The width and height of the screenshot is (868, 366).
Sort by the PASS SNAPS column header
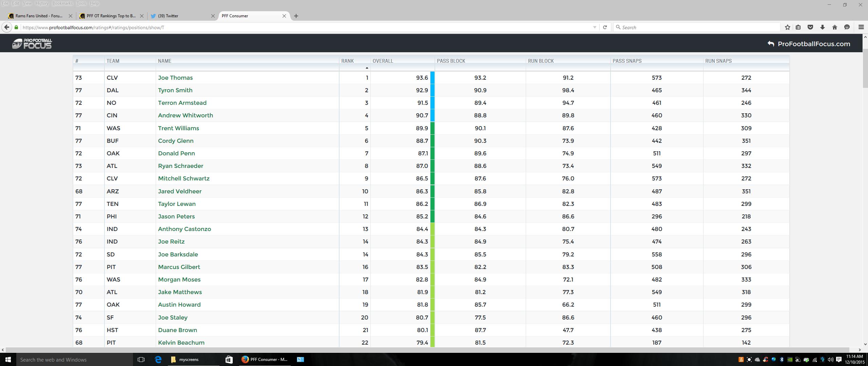coord(627,61)
